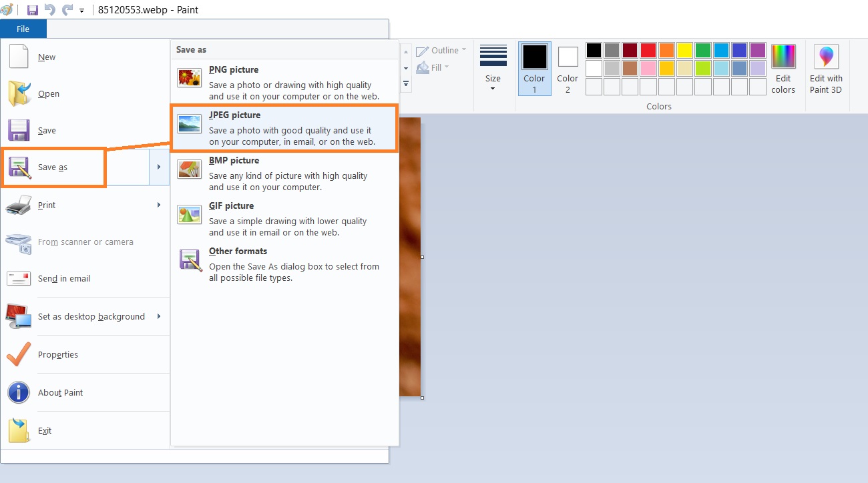Screen dimensions: 868x483
Task: Click the Open folder icon
Action: point(18,93)
